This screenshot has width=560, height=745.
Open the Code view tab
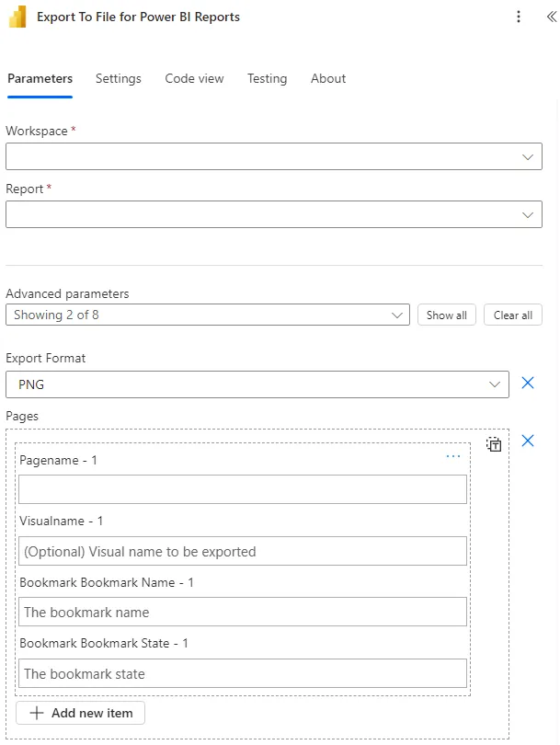coord(194,79)
